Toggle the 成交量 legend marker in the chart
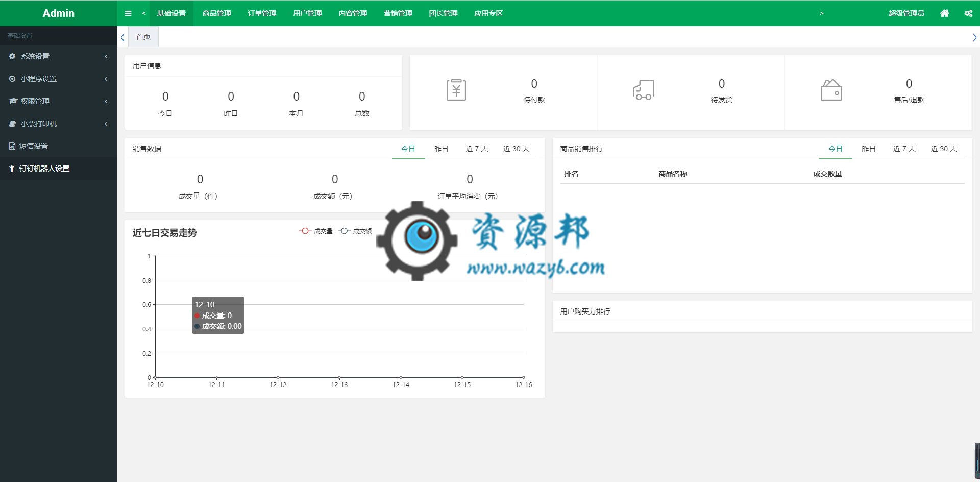 tap(305, 231)
